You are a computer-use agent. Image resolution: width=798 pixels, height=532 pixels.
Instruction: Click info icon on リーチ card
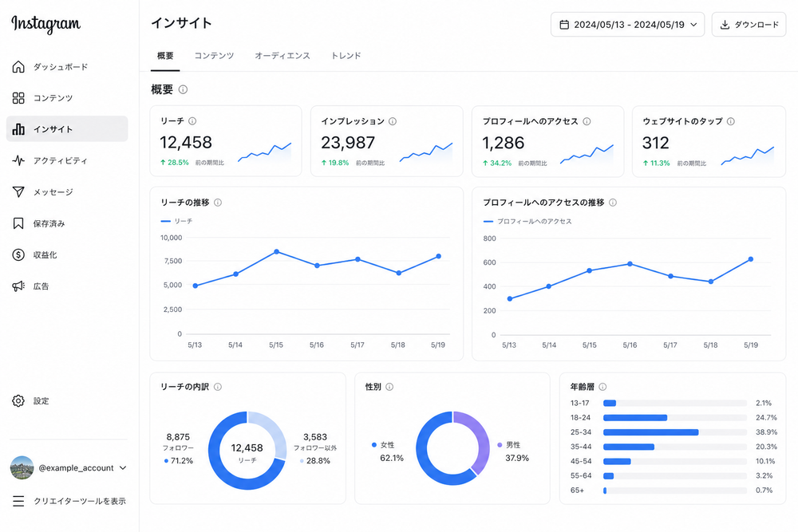point(192,121)
